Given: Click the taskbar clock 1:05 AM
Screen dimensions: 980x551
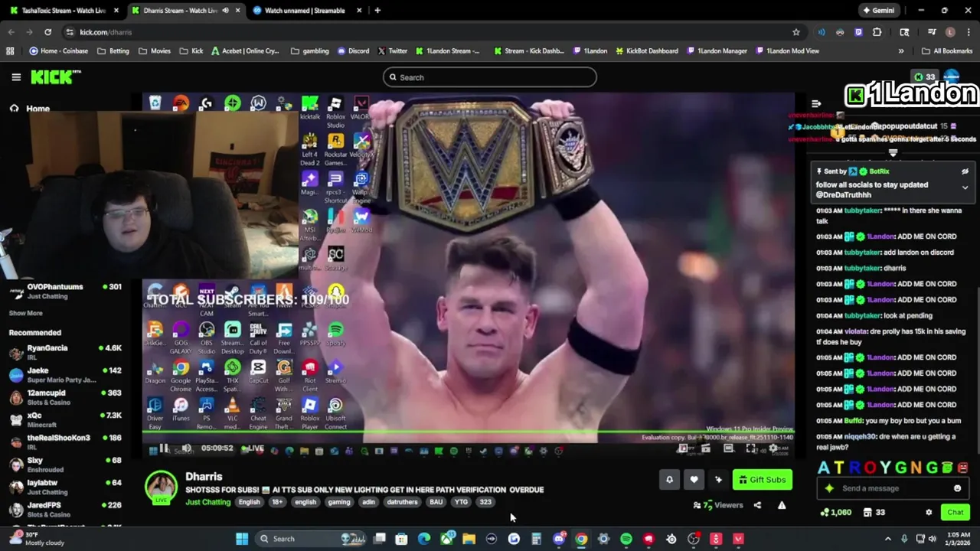Looking at the screenshot, I should (957, 539).
